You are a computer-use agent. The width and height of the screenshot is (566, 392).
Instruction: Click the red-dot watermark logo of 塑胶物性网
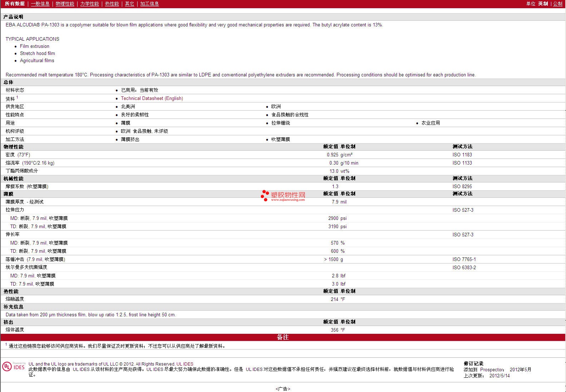tap(265, 195)
